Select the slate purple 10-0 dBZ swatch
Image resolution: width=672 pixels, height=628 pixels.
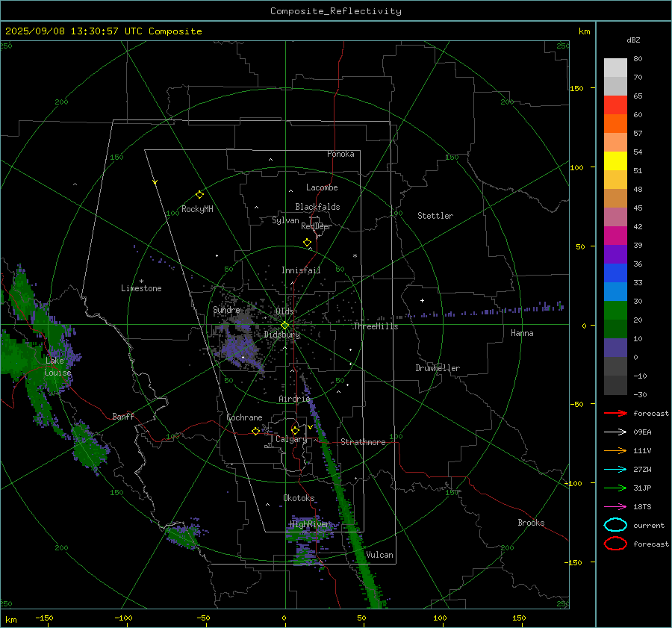[615, 348]
